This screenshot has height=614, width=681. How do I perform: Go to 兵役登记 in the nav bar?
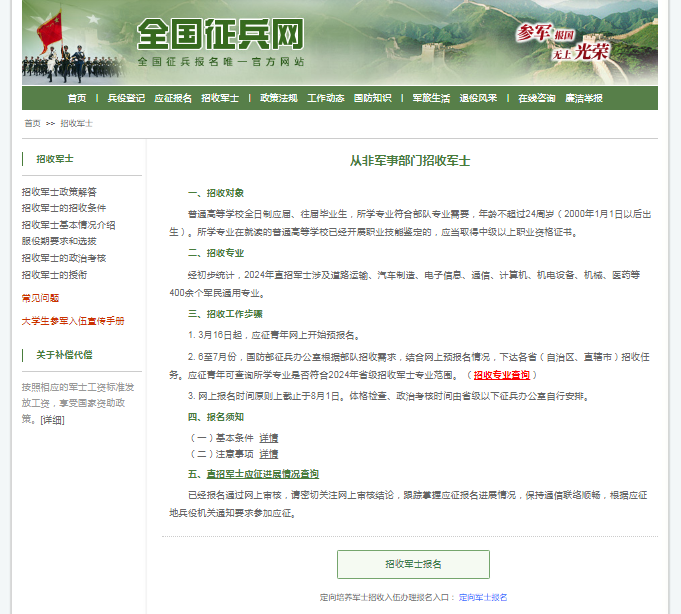point(126,98)
